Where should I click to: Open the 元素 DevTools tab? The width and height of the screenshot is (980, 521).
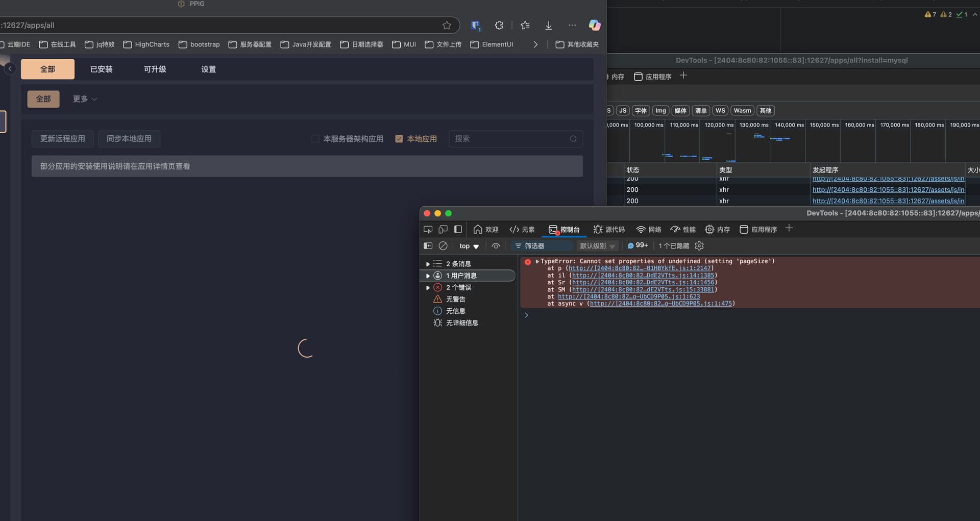coord(522,230)
